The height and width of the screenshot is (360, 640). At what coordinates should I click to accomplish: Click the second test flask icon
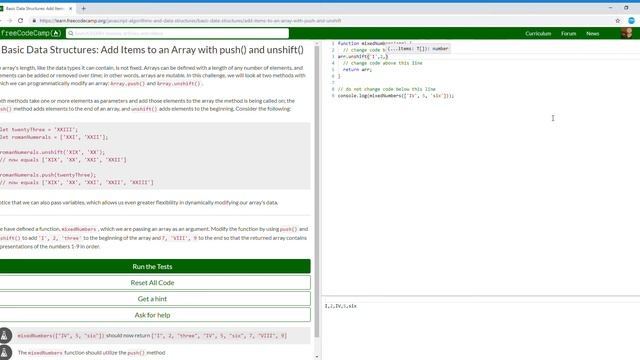[5, 353]
